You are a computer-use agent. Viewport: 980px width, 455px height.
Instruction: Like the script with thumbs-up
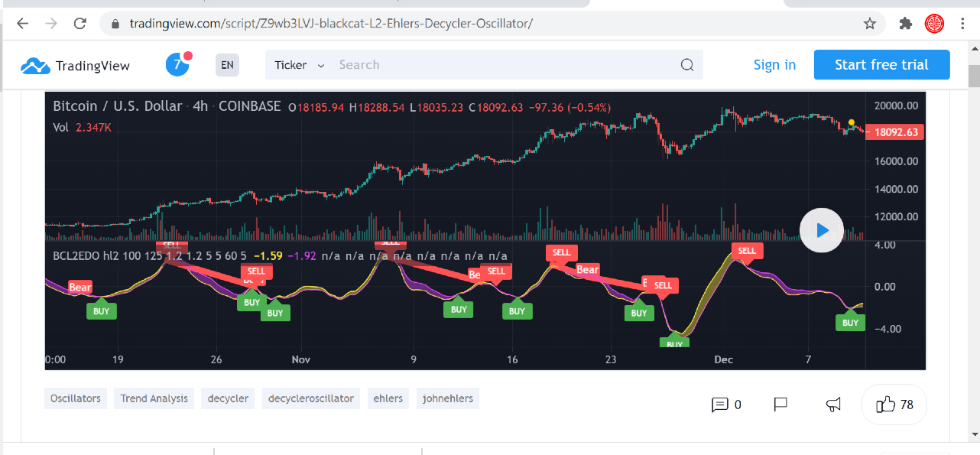click(894, 405)
